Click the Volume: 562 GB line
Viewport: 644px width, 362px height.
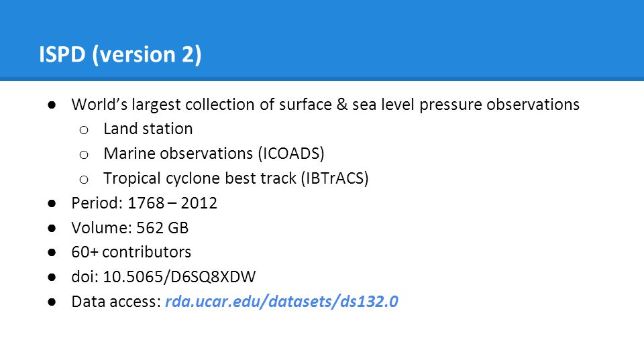pos(129,228)
